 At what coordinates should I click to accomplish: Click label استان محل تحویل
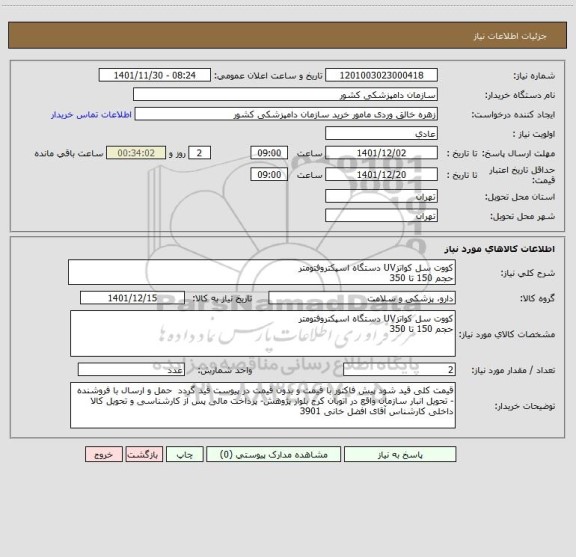520,197
